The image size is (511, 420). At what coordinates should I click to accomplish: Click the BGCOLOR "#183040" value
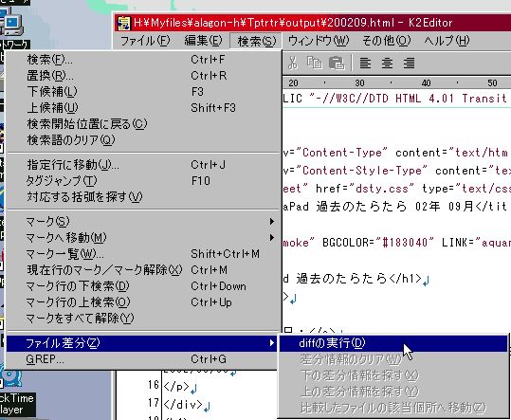pyautogui.click(x=404, y=243)
